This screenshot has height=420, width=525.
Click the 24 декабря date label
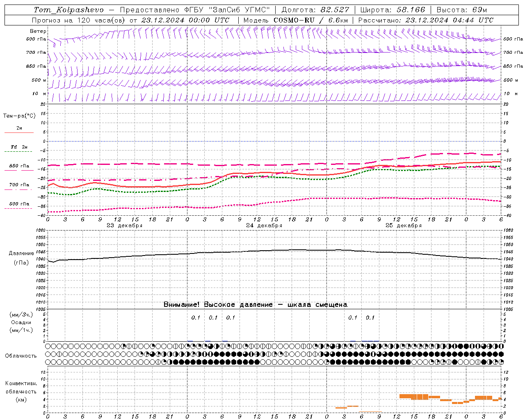point(264,226)
